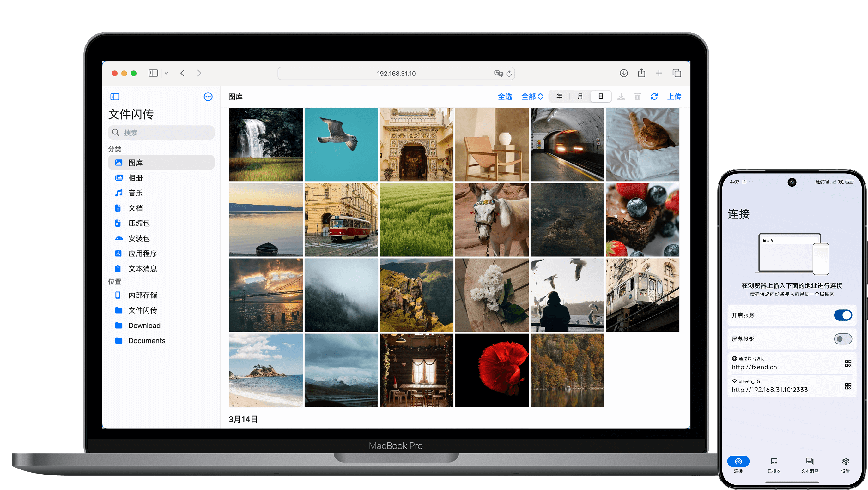Screen dimensions: 868x490
Task: Reload the page with the refresh icon
Action: click(509, 74)
